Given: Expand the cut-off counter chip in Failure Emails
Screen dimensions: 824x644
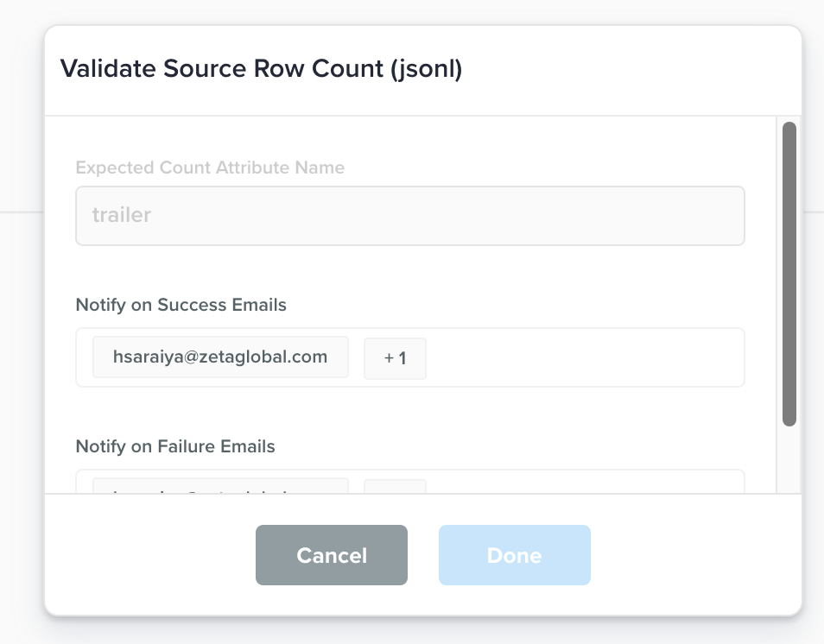Looking at the screenshot, I should [395, 487].
